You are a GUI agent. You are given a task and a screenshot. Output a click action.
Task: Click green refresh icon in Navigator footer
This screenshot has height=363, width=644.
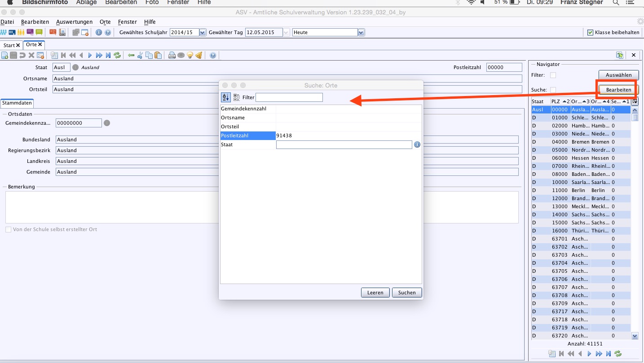[x=618, y=354]
